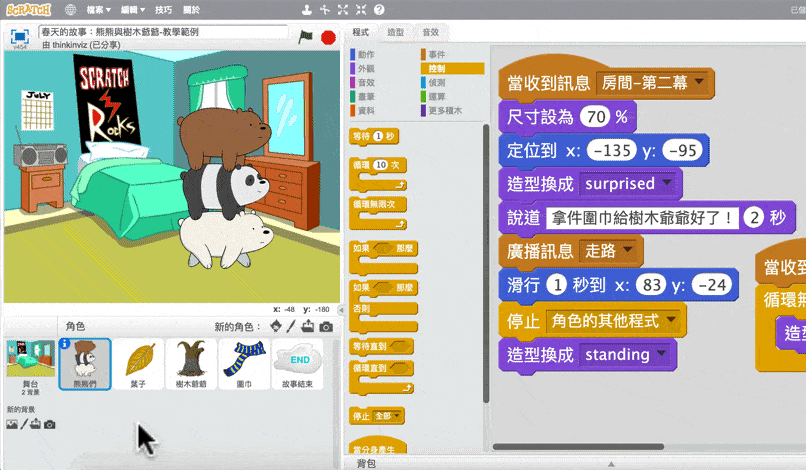Click the red stop sign
This screenshot has width=806, height=470.
coord(328,38)
